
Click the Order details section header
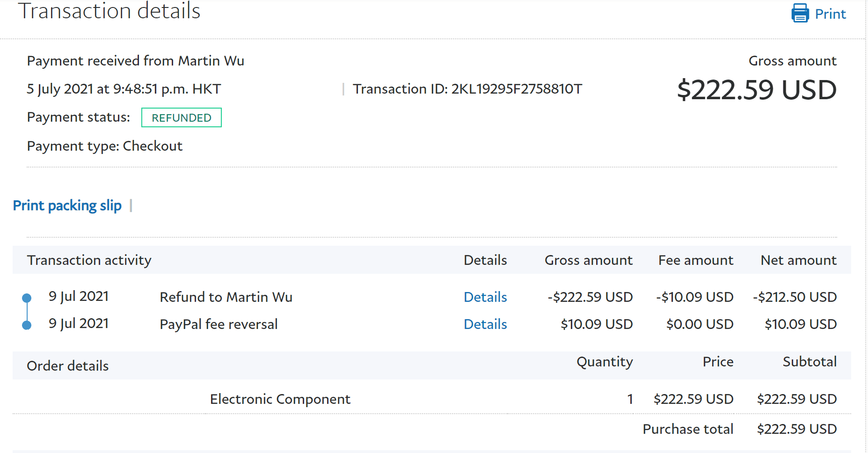68,366
